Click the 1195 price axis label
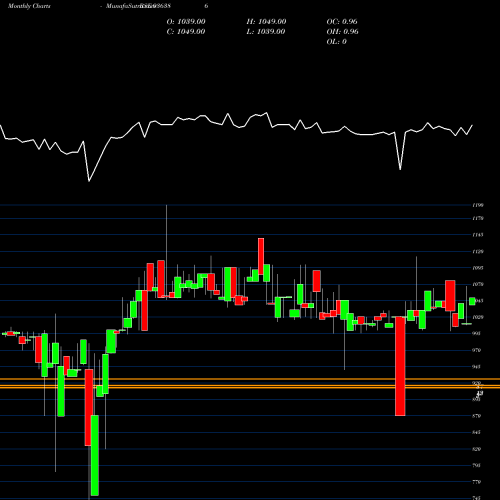 tap(478, 205)
